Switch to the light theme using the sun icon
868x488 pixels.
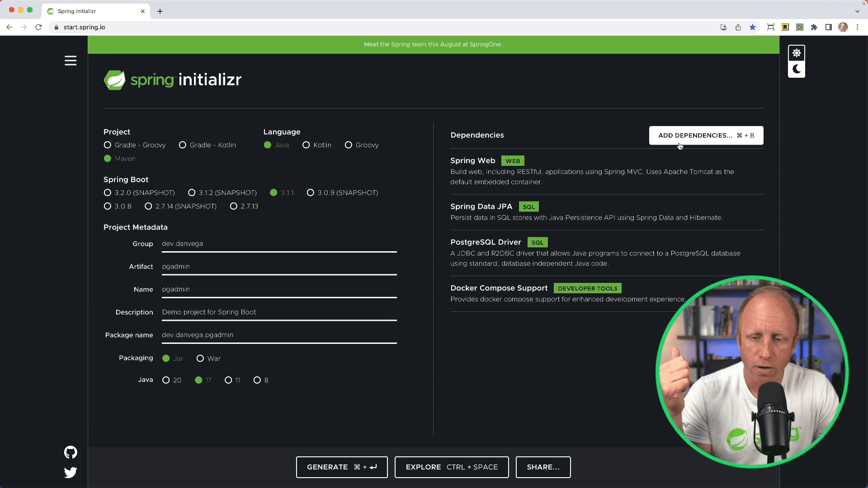(x=797, y=52)
